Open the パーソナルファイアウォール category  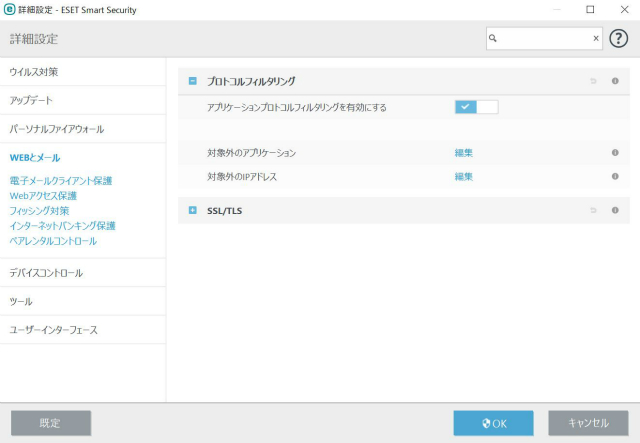tap(57, 129)
